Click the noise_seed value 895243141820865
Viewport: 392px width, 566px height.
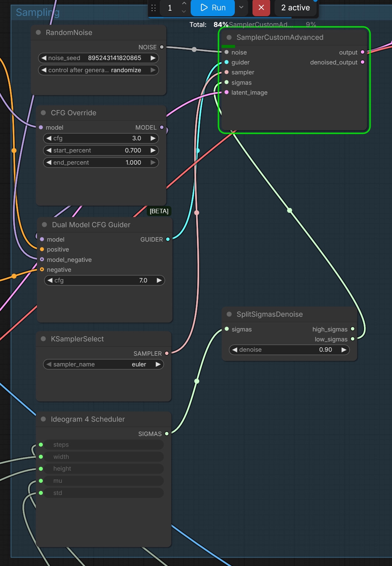tap(114, 58)
